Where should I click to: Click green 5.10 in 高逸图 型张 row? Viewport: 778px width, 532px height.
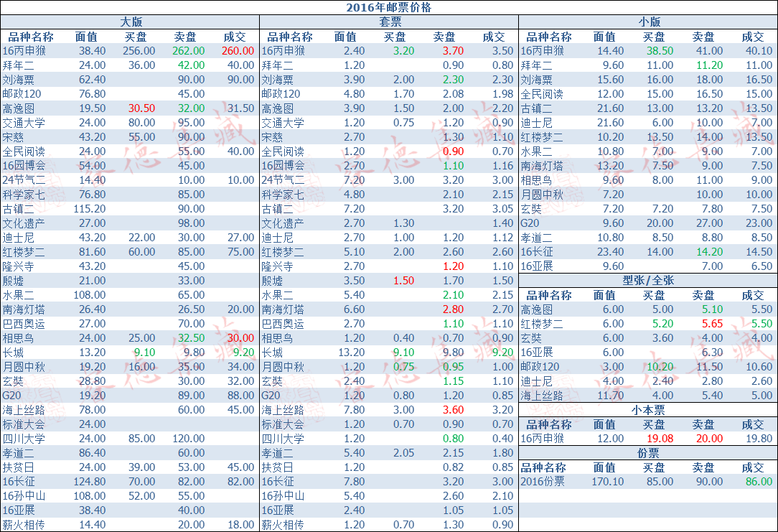pos(713,309)
